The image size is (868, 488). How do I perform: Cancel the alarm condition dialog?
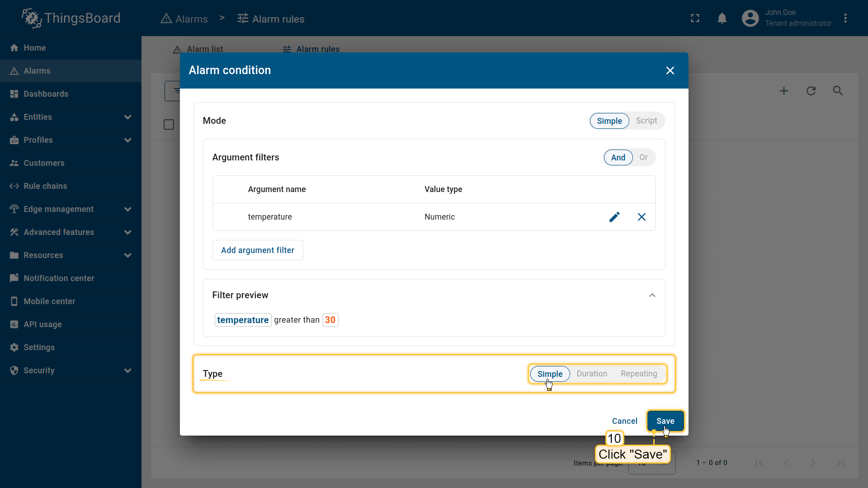coord(624,421)
